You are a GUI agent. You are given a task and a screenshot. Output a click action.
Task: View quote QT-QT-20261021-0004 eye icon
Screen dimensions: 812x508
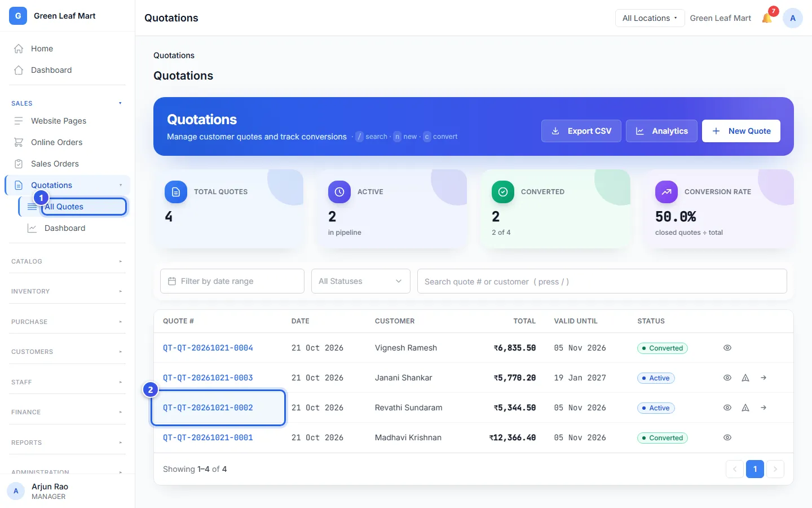point(727,348)
